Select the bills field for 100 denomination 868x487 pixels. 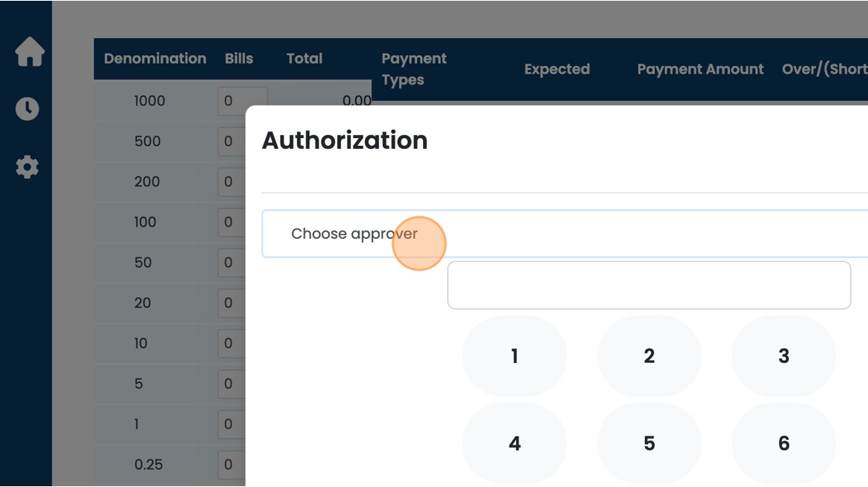(x=232, y=222)
